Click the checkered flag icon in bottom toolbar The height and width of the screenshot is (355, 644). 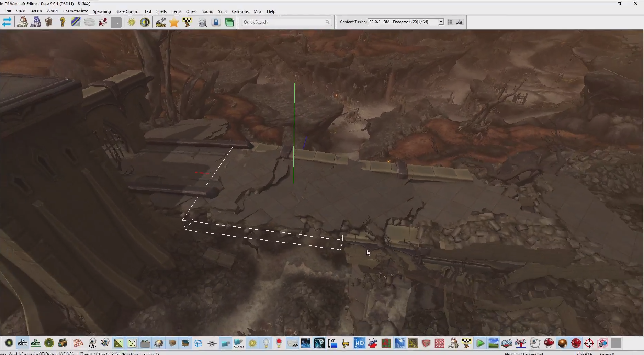click(466, 343)
